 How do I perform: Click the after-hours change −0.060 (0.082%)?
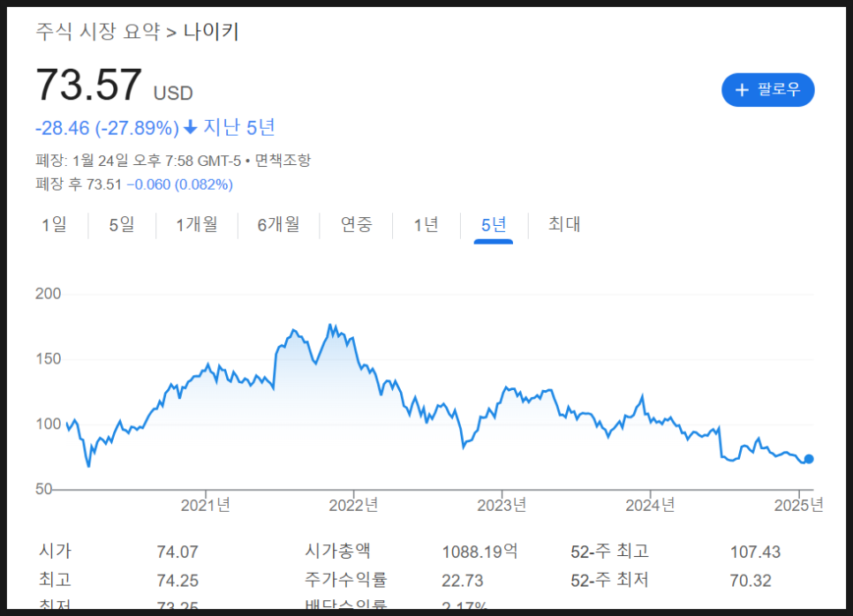[180, 184]
